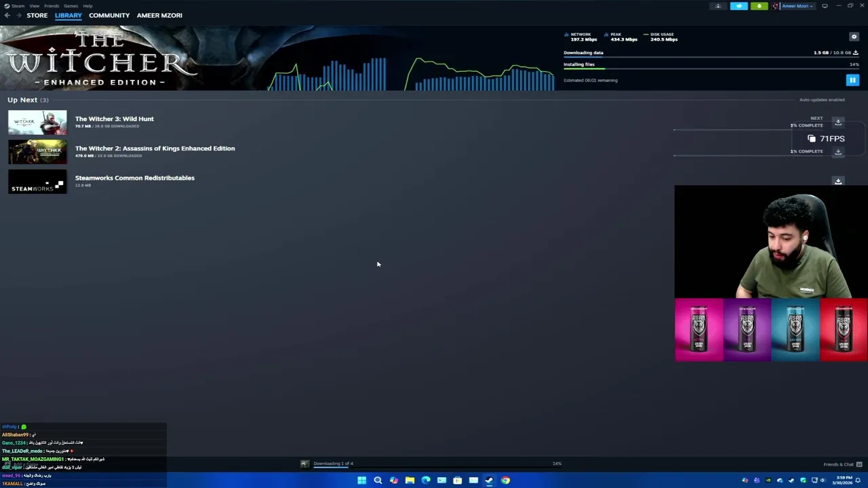Click the friends activity icon in title bar
This screenshot has width=868, height=488.
[718, 6]
